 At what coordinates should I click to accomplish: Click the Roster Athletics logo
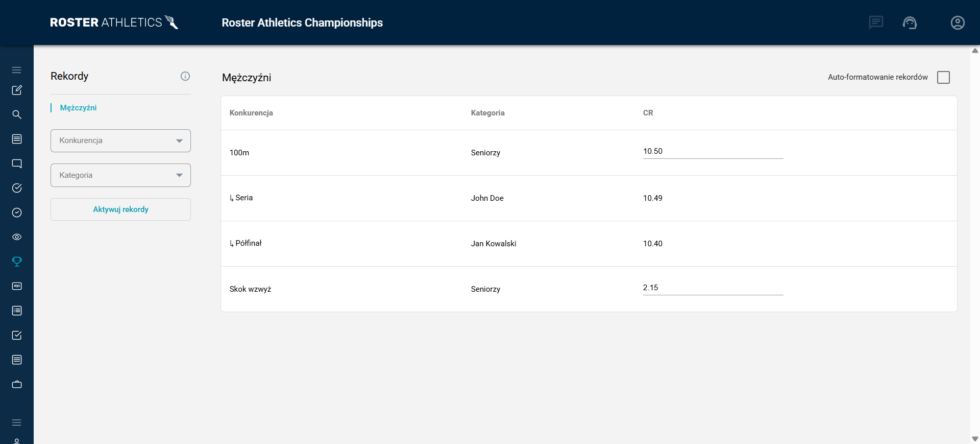tap(114, 22)
